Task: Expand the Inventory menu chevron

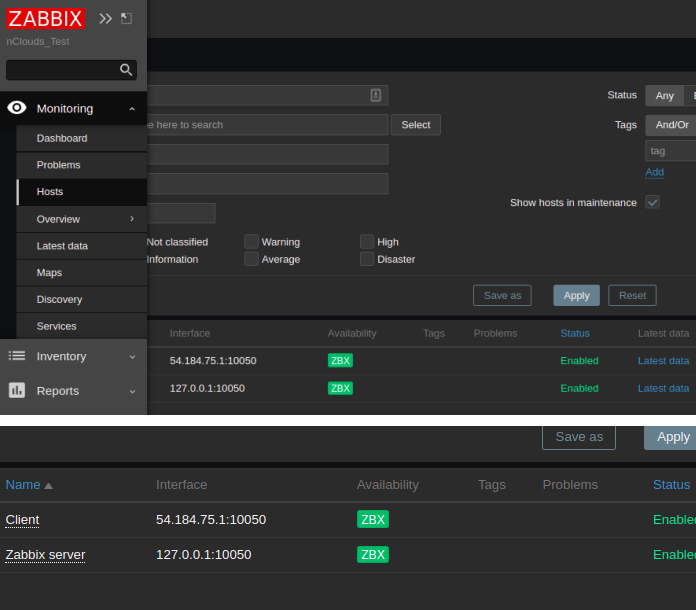Action: click(132, 356)
